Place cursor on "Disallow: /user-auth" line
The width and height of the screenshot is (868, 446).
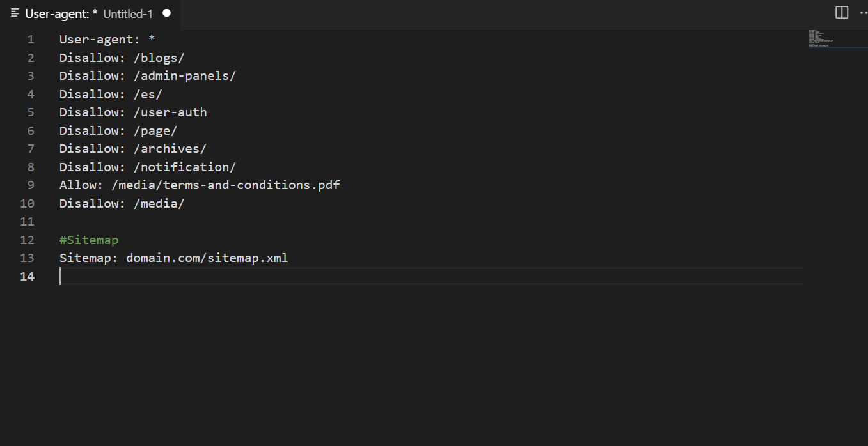point(133,112)
